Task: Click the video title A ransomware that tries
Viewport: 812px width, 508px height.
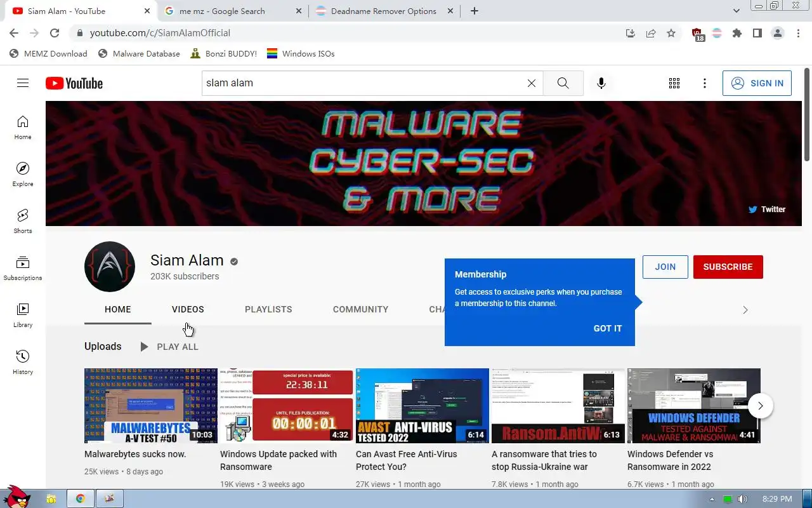Action: click(x=544, y=460)
